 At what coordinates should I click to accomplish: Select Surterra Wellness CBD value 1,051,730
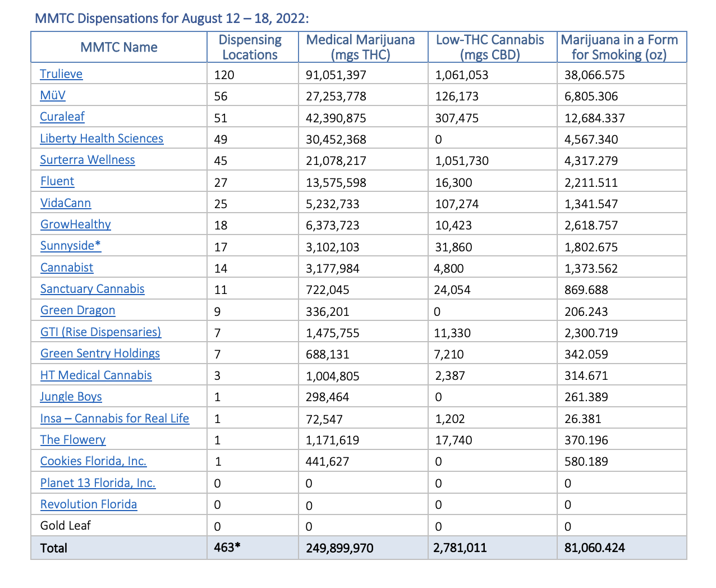click(462, 161)
